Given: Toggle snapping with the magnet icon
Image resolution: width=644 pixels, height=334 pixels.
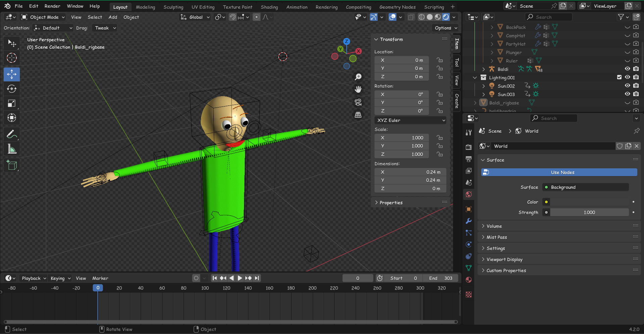Looking at the screenshot, I should click(x=232, y=17).
